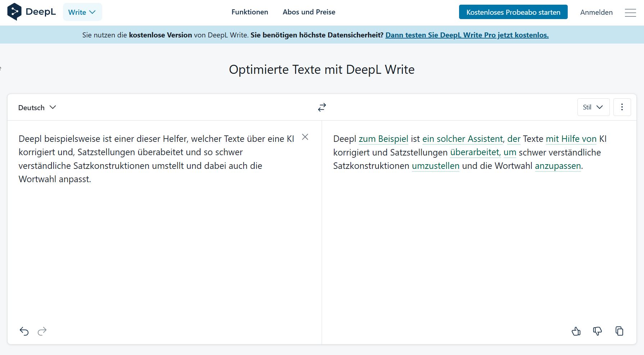Open the three-dot more options menu
This screenshot has width=644, height=355.
(x=622, y=107)
